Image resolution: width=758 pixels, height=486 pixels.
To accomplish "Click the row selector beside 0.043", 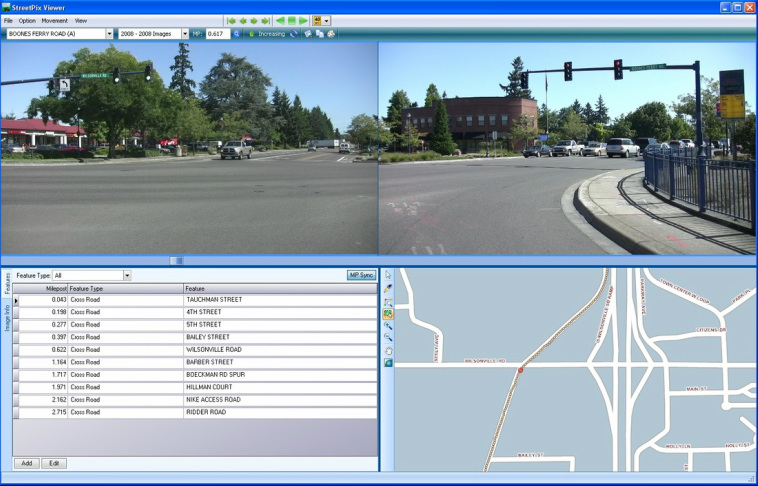I will coord(16,300).
